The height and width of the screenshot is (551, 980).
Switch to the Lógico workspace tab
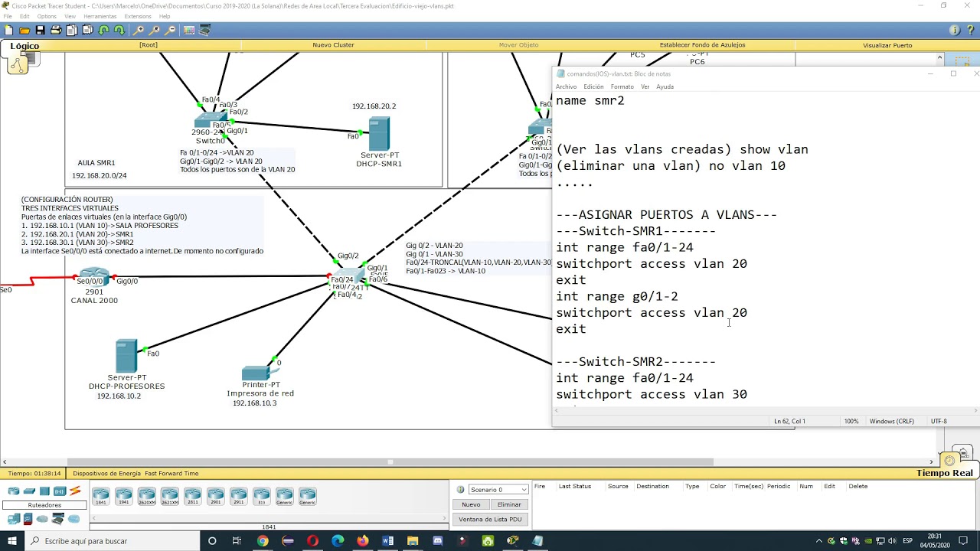(24, 46)
